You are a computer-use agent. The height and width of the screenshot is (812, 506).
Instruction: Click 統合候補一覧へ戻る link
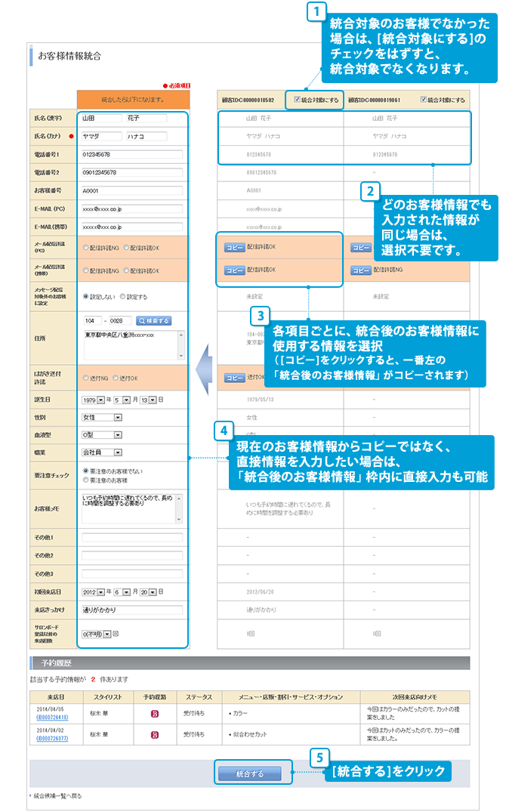tap(57, 796)
